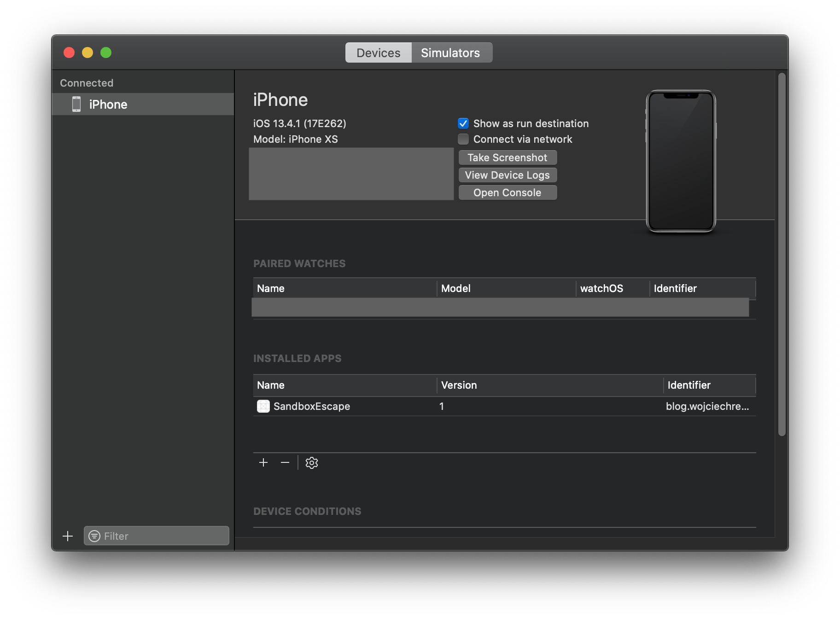The height and width of the screenshot is (619, 840).
Task: Click View Device Logs button
Action: [x=507, y=175]
